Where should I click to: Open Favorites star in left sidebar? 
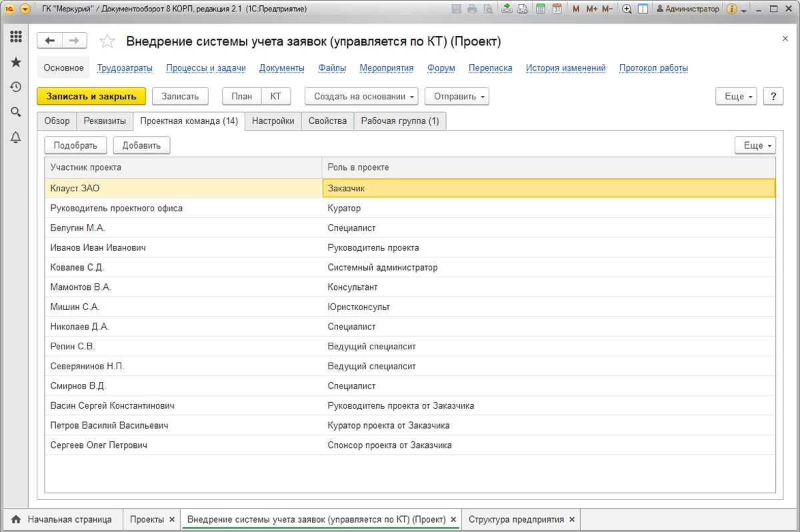15,62
